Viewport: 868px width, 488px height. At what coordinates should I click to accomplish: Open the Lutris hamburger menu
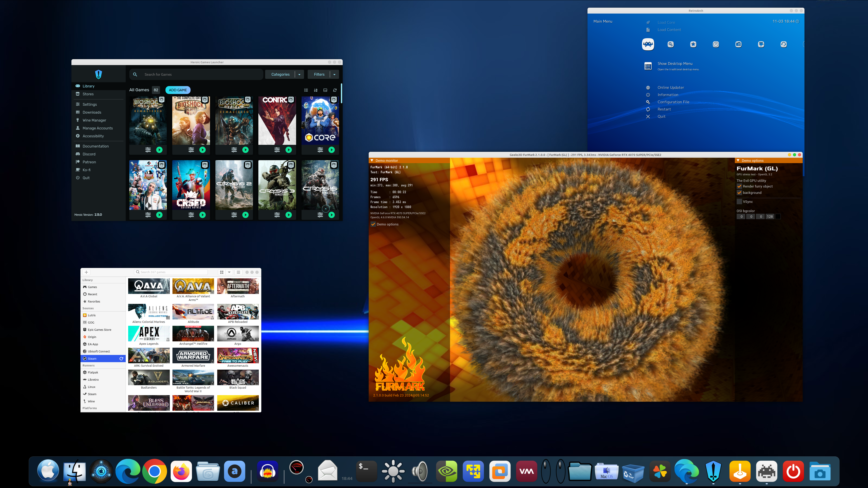238,272
